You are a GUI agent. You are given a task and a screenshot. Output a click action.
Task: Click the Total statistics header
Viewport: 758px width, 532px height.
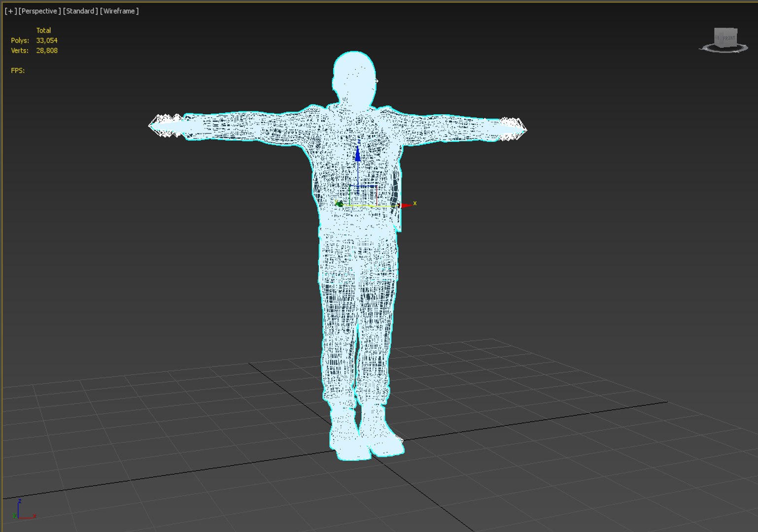[43, 30]
